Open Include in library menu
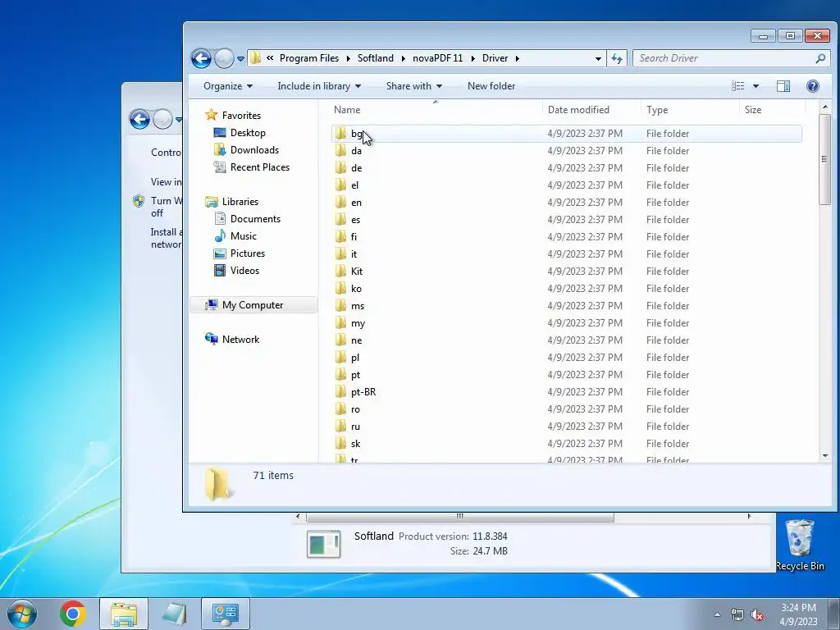Screen dimensions: 840x630 click(x=319, y=86)
